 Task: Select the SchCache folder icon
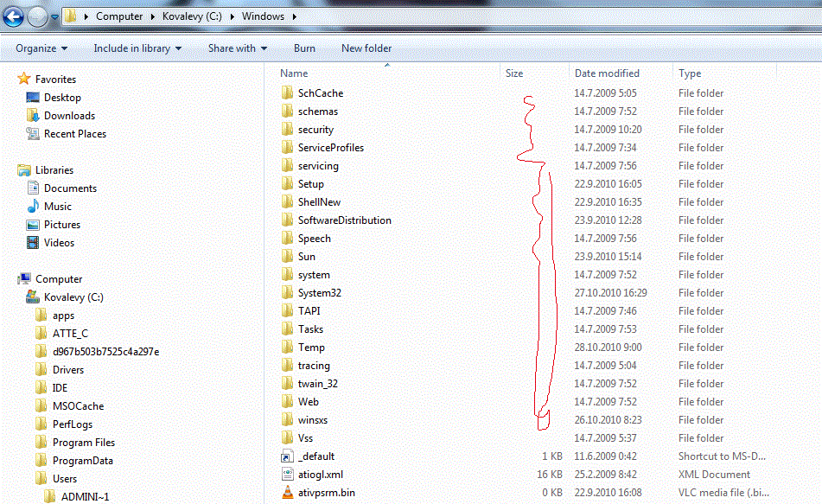(x=287, y=93)
